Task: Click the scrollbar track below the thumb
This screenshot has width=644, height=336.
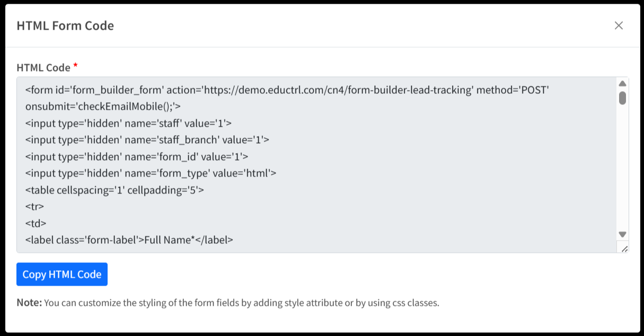Action: [x=623, y=170]
